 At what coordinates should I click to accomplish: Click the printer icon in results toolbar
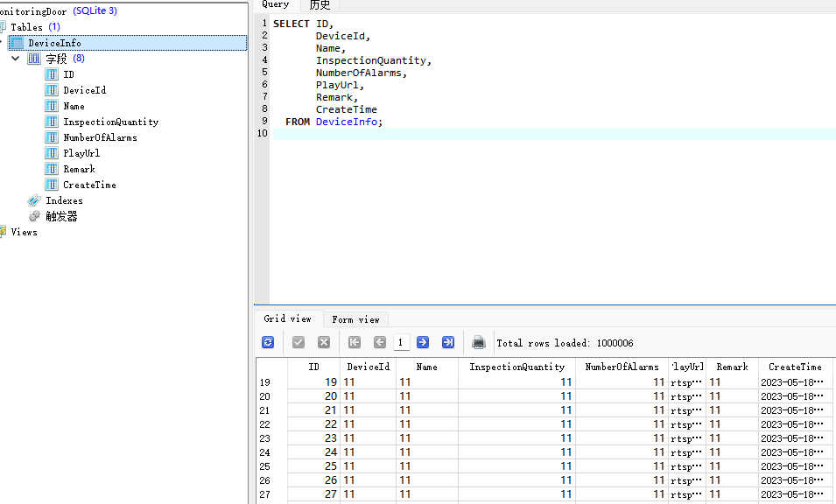[x=479, y=343]
